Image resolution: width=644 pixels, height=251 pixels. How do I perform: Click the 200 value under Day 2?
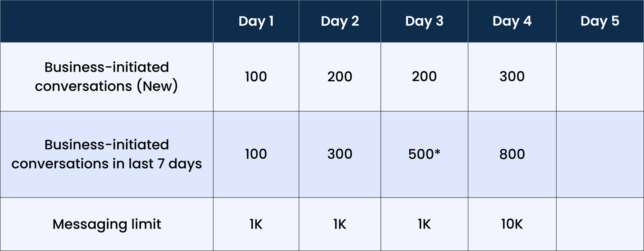pos(340,77)
